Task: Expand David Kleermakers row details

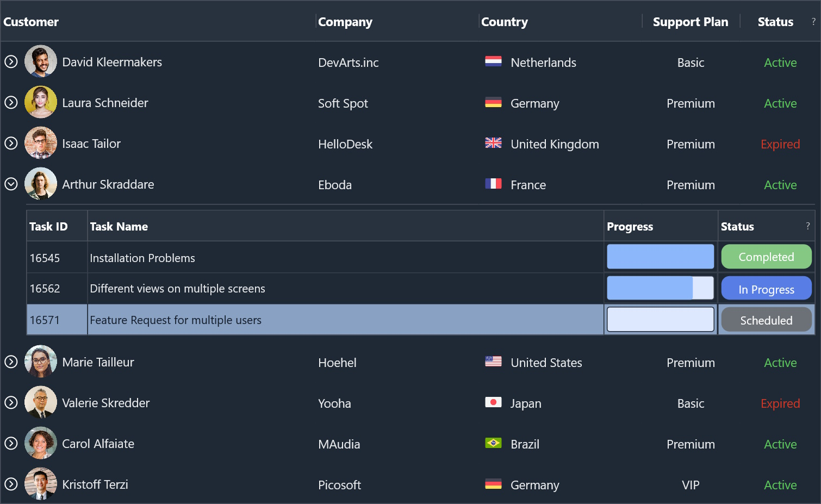Action: coord(11,62)
